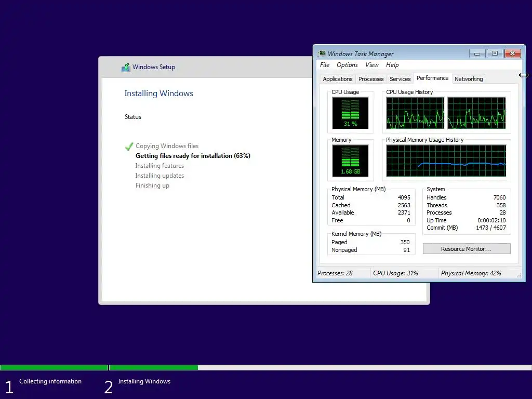Click the Nonpaged value 91
Image resolution: width=532 pixels, height=399 pixels.
(406, 250)
